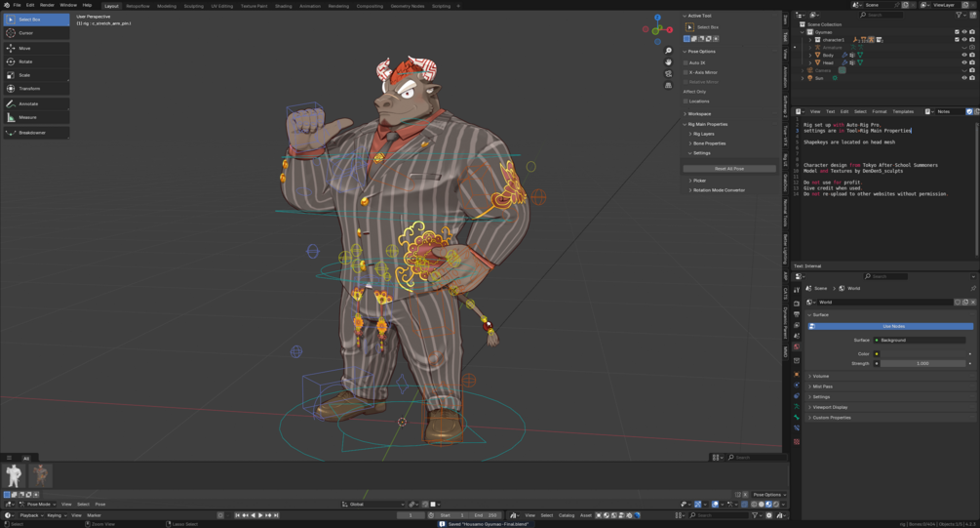Switch perspective/orthographic with the grid icon
This screenshot has height=528, width=980.
(x=668, y=85)
